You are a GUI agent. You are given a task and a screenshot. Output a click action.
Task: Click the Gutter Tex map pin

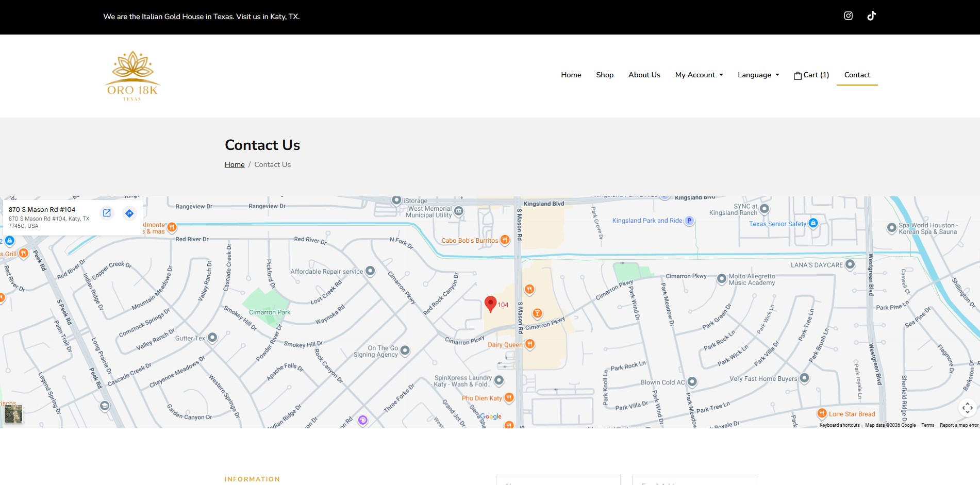coord(212,338)
